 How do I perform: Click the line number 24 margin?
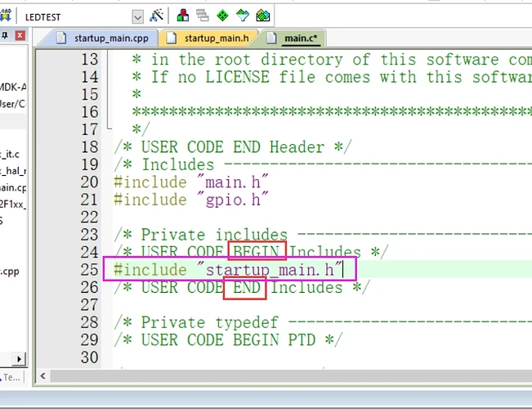click(x=88, y=252)
